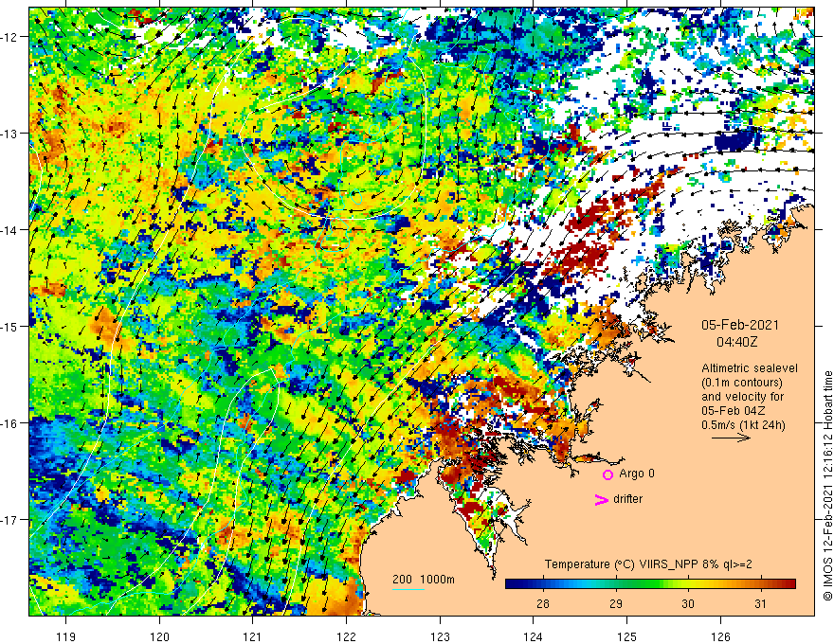Viewport: 834px width, 644px height.
Task: Click the magenta drifter arrowhead legend symbol
Action: tap(602, 499)
